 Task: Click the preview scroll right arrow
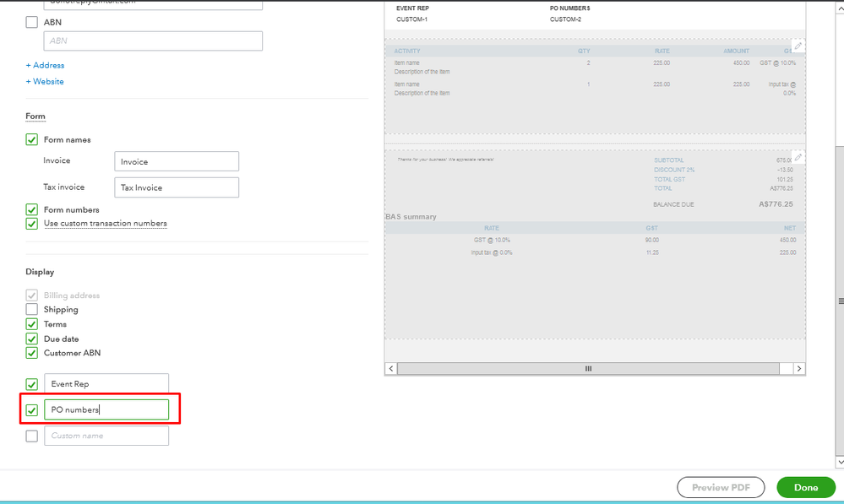pos(799,368)
